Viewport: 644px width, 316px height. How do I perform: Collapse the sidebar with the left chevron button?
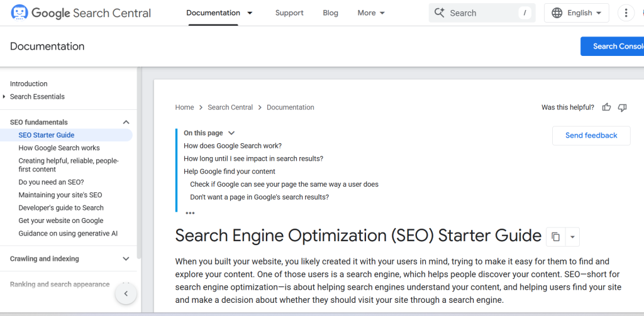coord(126,293)
